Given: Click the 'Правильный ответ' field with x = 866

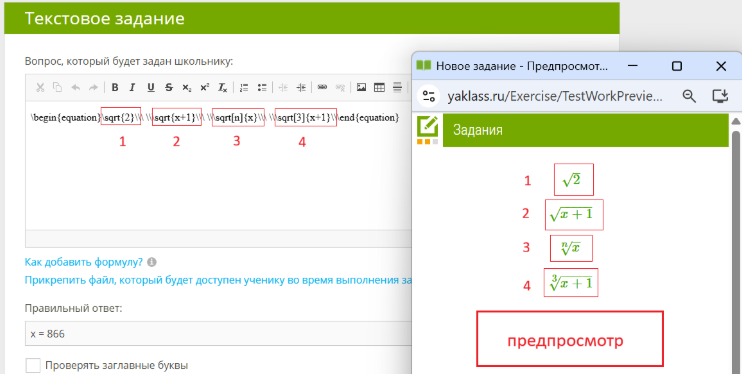Looking at the screenshot, I should pos(218,334).
